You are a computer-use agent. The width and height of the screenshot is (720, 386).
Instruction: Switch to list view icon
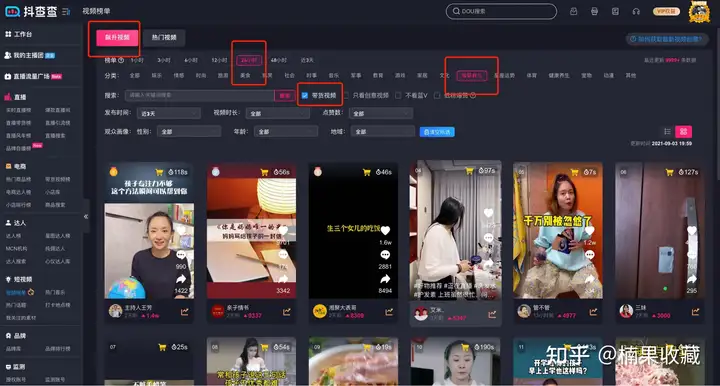coord(667,132)
